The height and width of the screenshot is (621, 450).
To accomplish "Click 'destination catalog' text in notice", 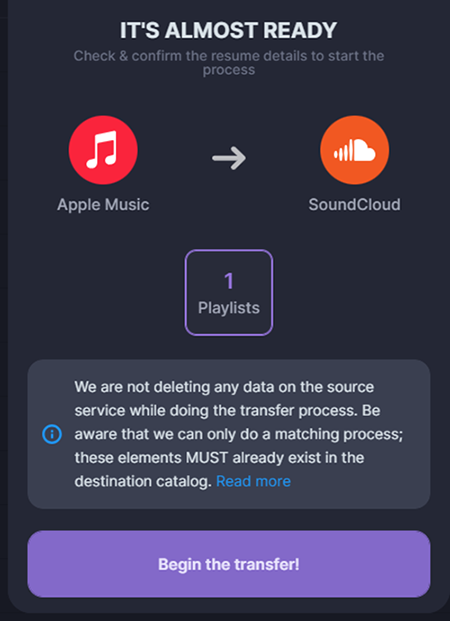I will 143,482.
